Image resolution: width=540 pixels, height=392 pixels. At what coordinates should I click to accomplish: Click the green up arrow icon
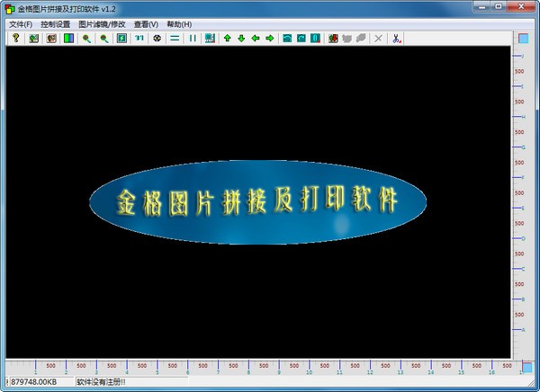pos(228,39)
